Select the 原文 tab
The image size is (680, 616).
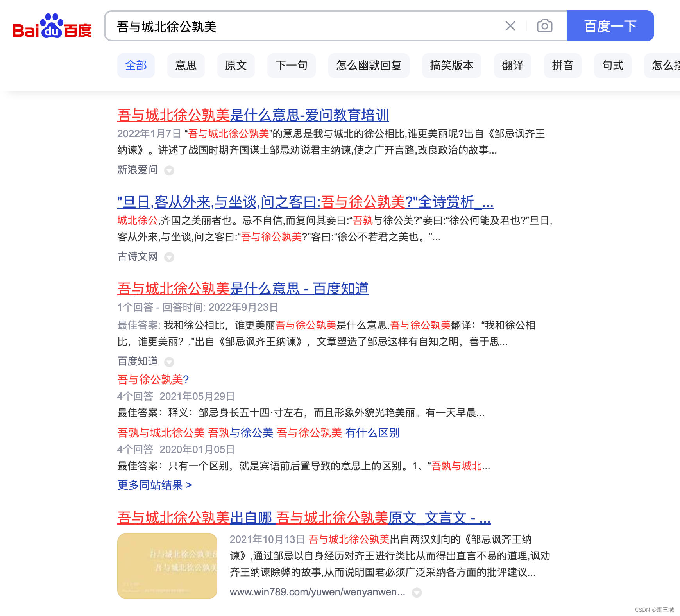click(236, 66)
